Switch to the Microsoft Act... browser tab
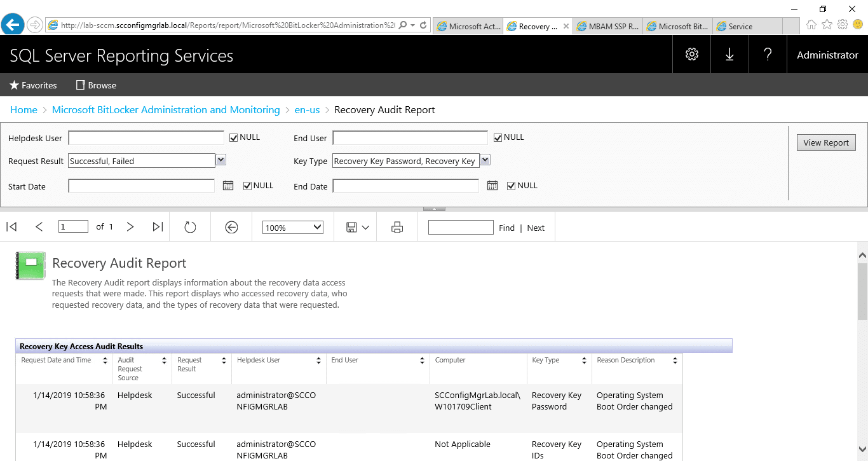The width and height of the screenshot is (868, 461). [468, 26]
